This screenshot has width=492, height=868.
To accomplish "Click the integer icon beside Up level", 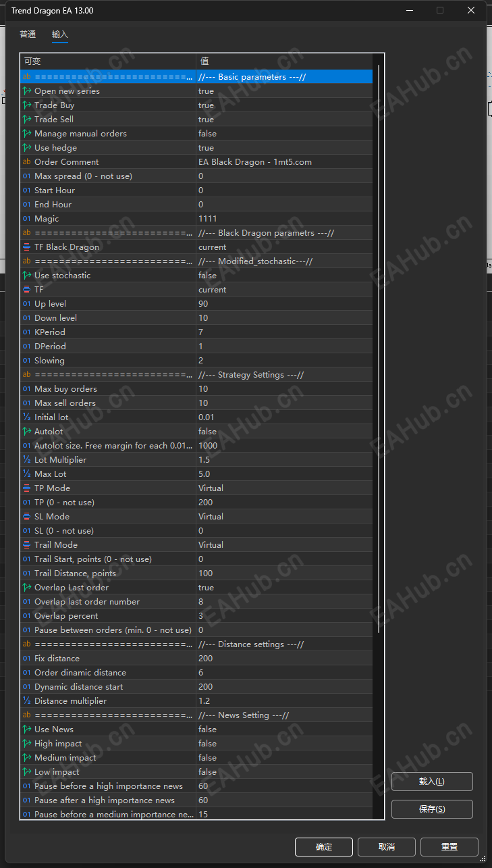I will (x=27, y=304).
